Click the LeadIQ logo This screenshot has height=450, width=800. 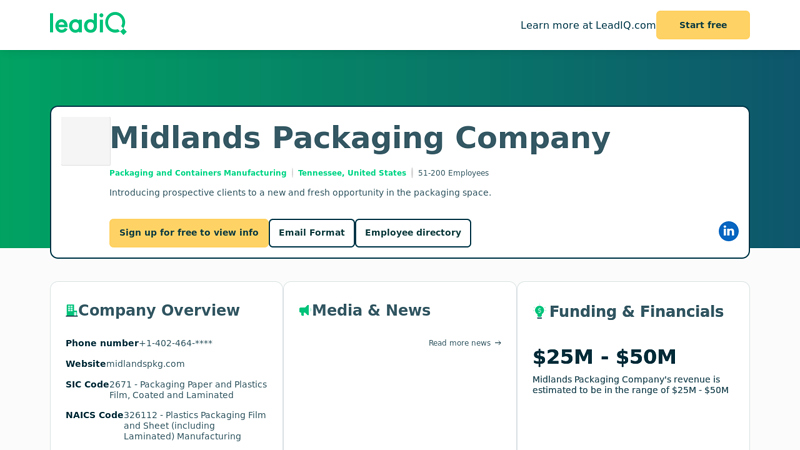[x=88, y=23]
